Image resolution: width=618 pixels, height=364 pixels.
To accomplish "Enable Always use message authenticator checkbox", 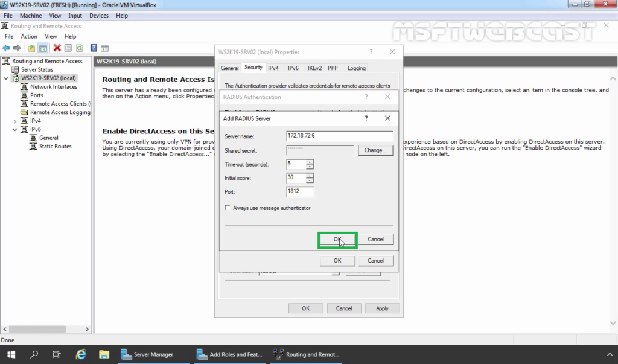I will pyautogui.click(x=228, y=208).
